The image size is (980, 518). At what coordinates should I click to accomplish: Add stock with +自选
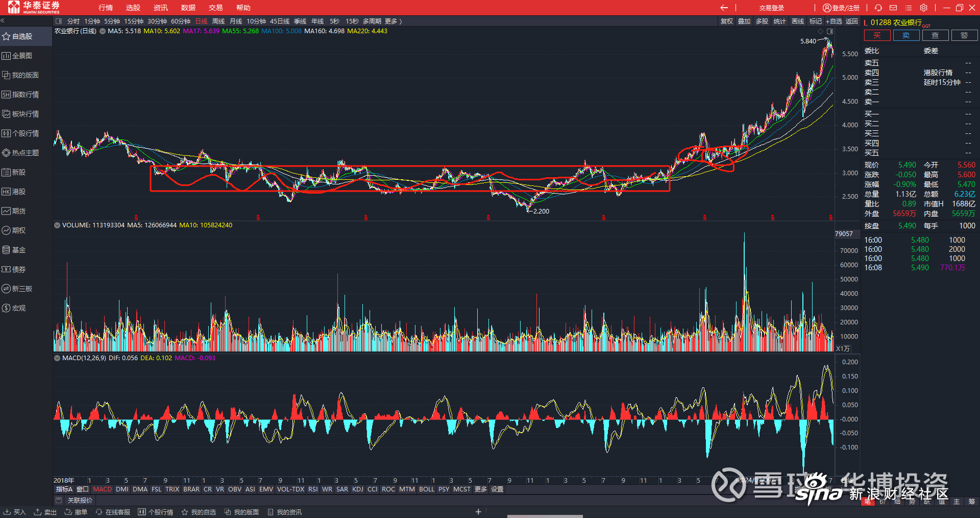pos(834,21)
